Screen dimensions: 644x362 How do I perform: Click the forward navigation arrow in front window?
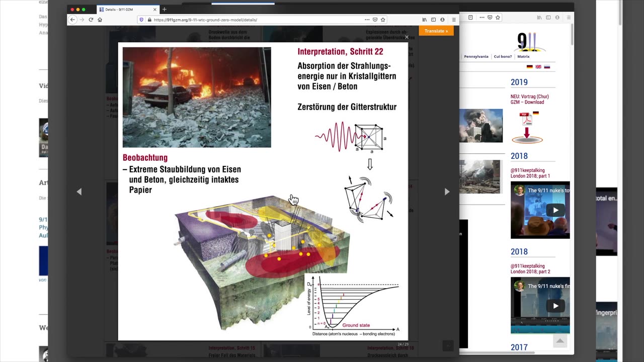pos(82,20)
